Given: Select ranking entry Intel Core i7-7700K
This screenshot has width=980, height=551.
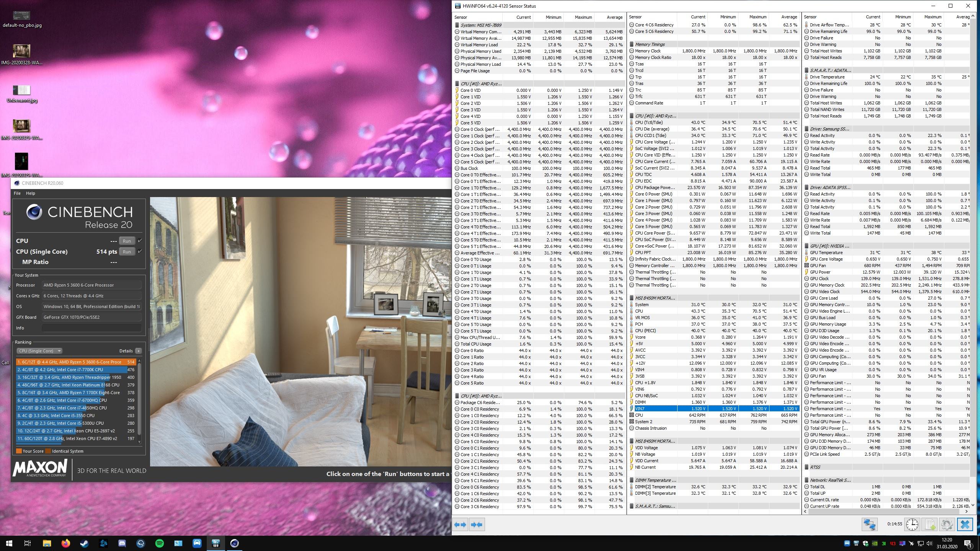Looking at the screenshot, I should [x=76, y=370].
